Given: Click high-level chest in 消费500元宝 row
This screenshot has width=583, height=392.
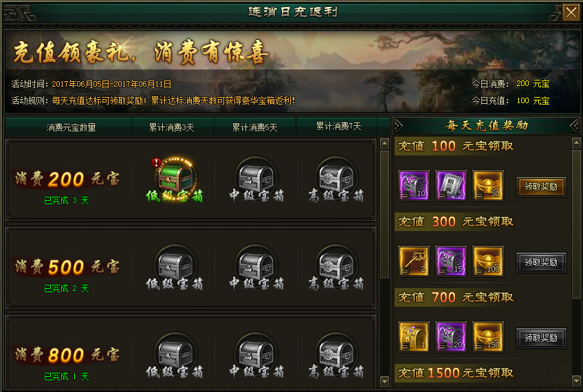Looking at the screenshot, I should click(x=336, y=265).
